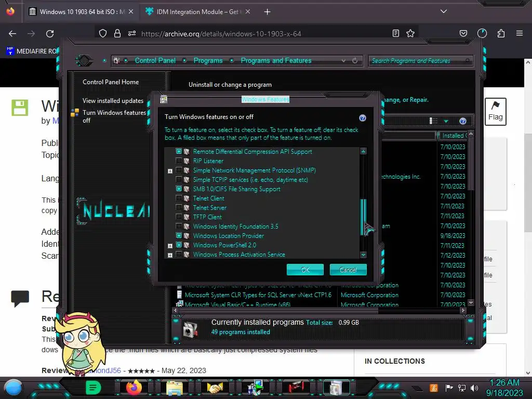Click the site permissions icon in address bar
The height and width of the screenshot is (399, 532).
(x=132, y=33)
